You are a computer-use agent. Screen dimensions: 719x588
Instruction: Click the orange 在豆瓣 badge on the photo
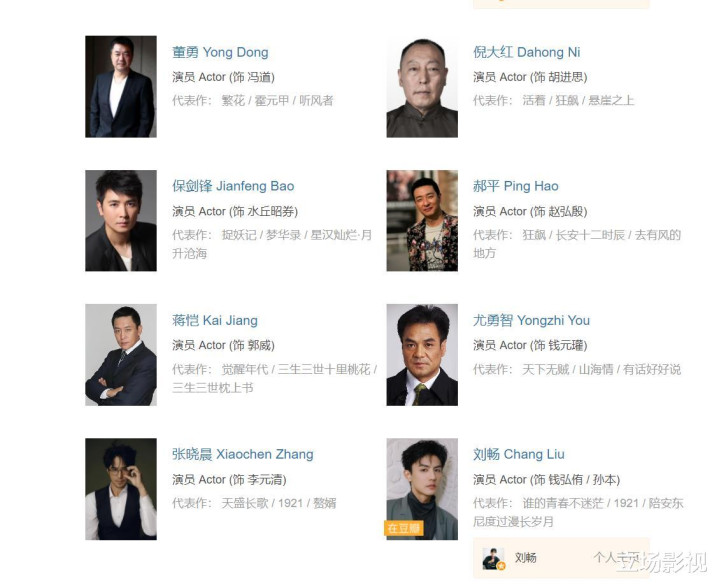[x=404, y=528]
